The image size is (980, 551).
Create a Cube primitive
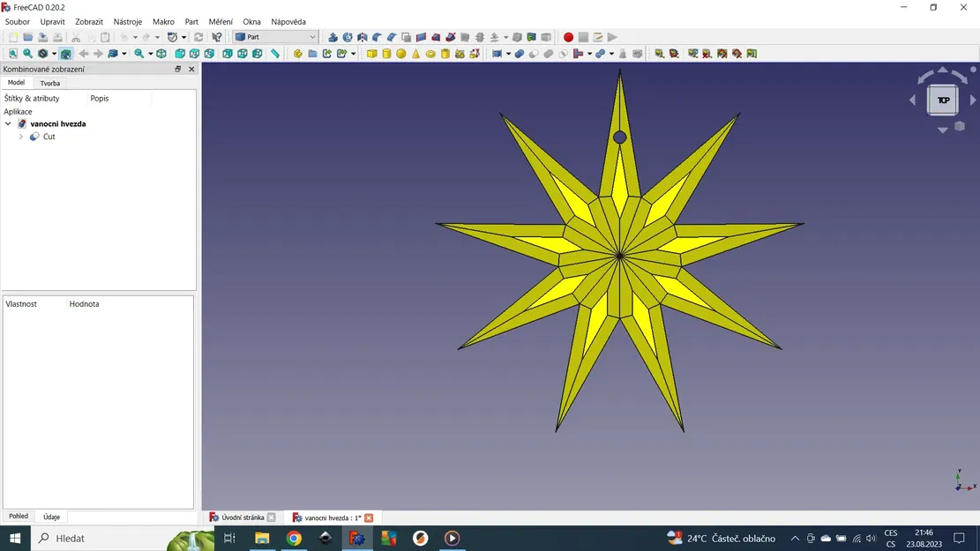371,54
